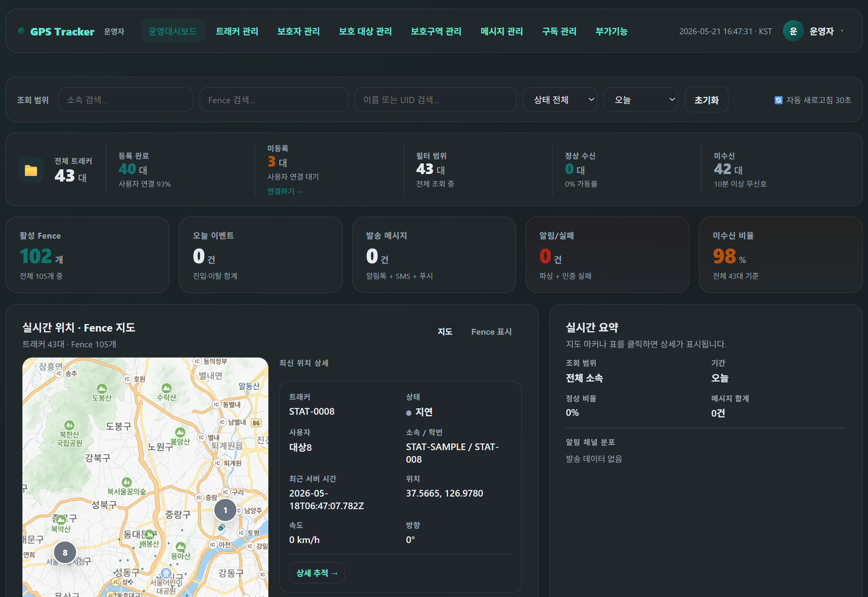Expand the 운영자 user menu arrow
This screenshot has height=597, width=868.
point(842,31)
